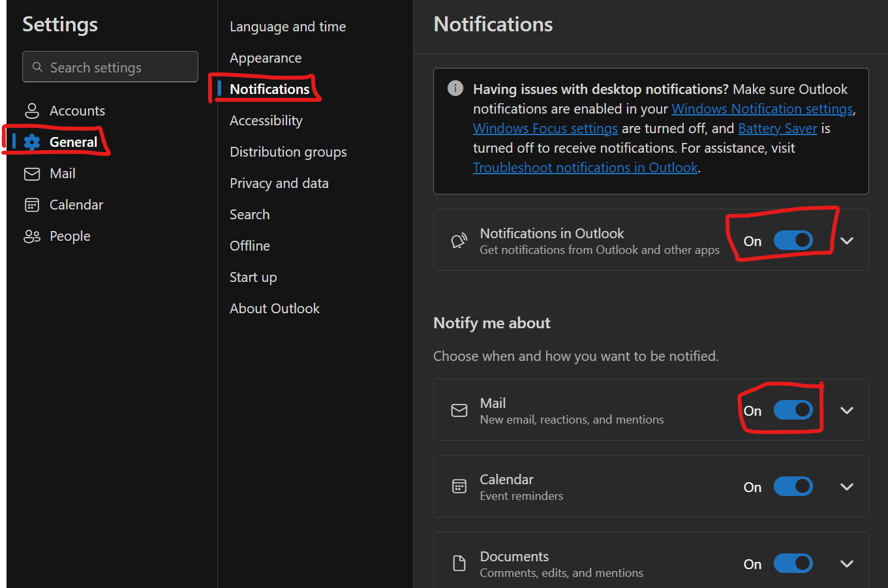Click 'Choose when and how you want to be notified' text
Screen dimensions: 888x588
pyautogui.click(x=576, y=356)
